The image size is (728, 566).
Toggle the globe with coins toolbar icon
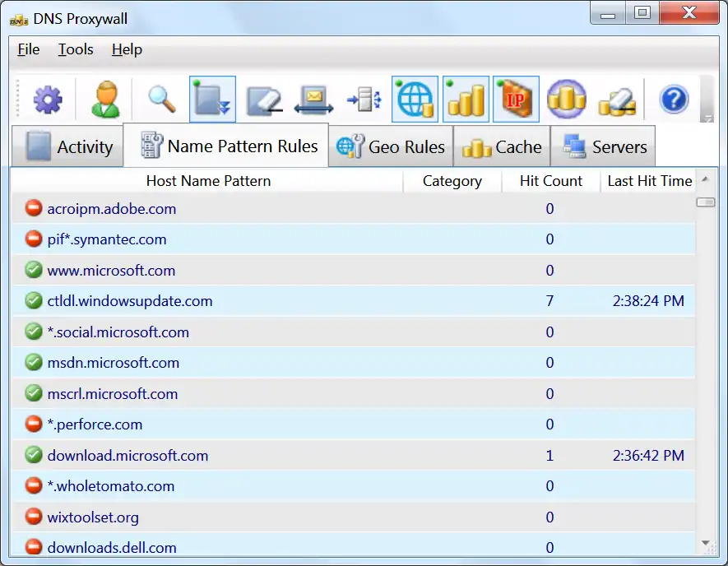(415, 100)
